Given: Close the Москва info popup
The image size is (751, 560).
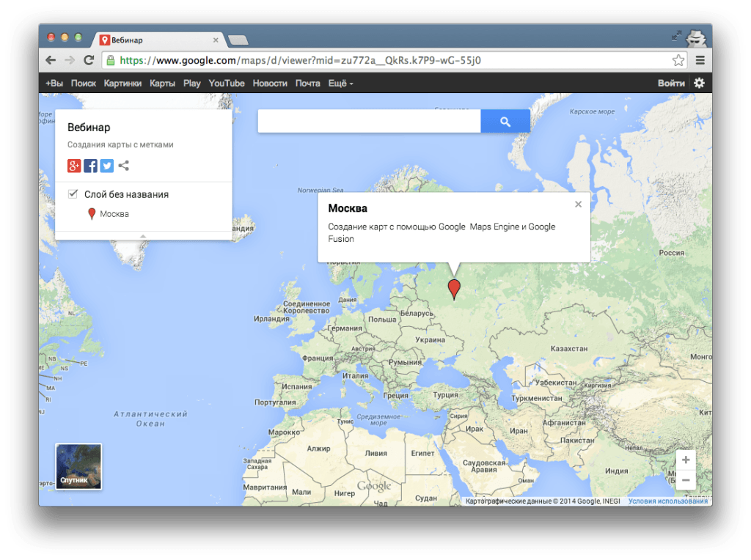Looking at the screenshot, I should click(578, 205).
